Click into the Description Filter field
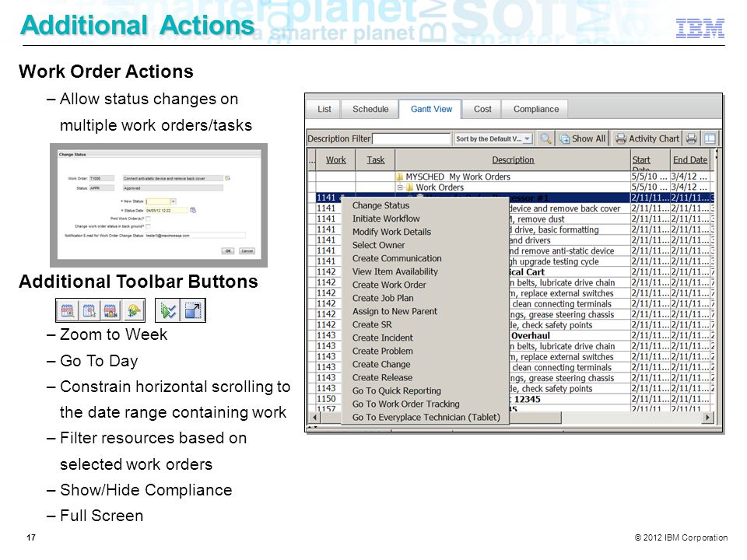747x560 pixels. (x=411, y=138)
